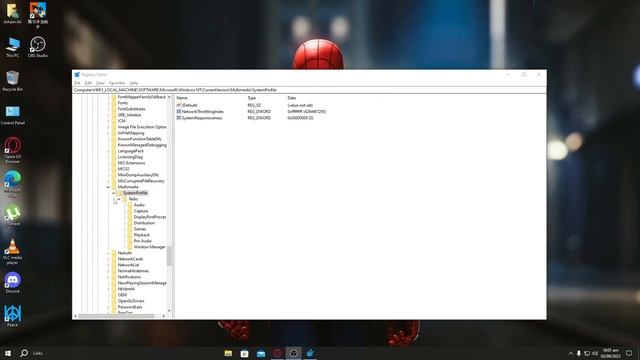Open Recycle Bin desktop icon
Viewport: 640px width, 360px height.
pyautogui.click(x=13, y=81)
